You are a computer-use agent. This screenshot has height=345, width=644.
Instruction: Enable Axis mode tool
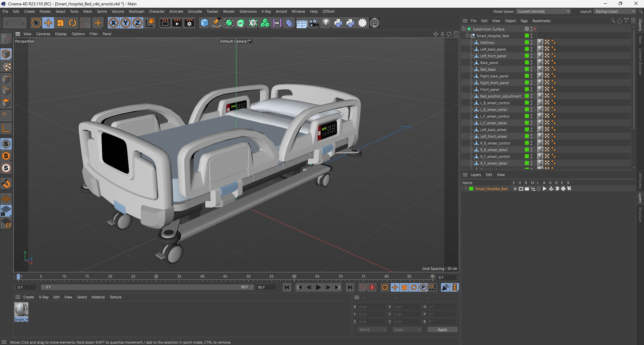[x=6, y=128]
